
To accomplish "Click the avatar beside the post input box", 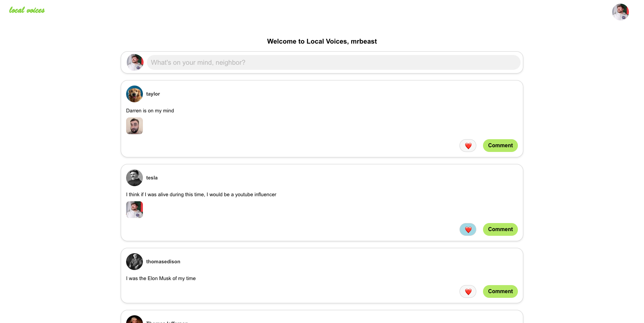I will click(135, 62).
